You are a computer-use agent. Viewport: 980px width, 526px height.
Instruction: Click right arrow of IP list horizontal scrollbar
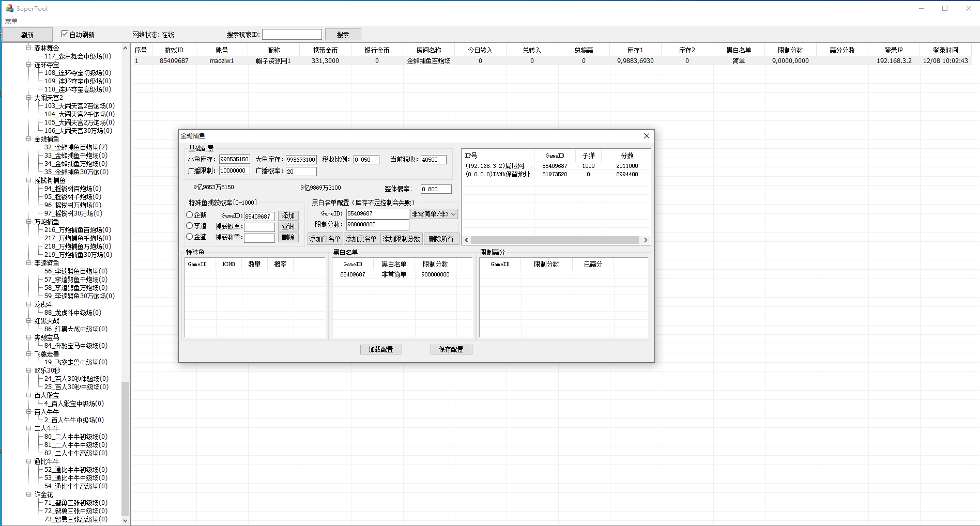tap(646, 240)
